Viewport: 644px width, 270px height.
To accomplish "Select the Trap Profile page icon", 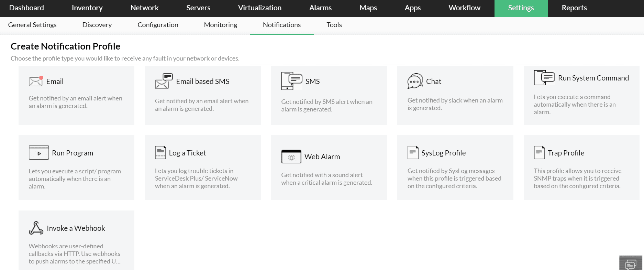I will [x=539, y=153].
